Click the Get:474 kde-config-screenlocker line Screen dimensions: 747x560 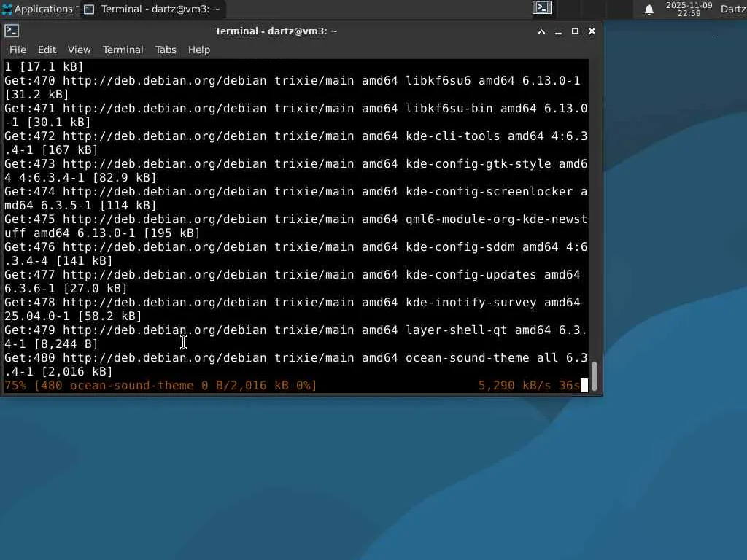pyautogui.click(x=296, y=191)
